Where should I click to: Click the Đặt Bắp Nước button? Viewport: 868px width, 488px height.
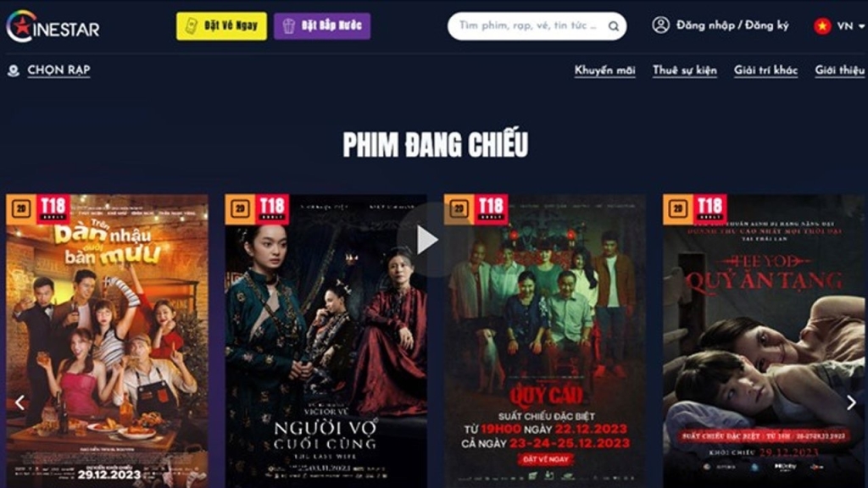[322, 26]
